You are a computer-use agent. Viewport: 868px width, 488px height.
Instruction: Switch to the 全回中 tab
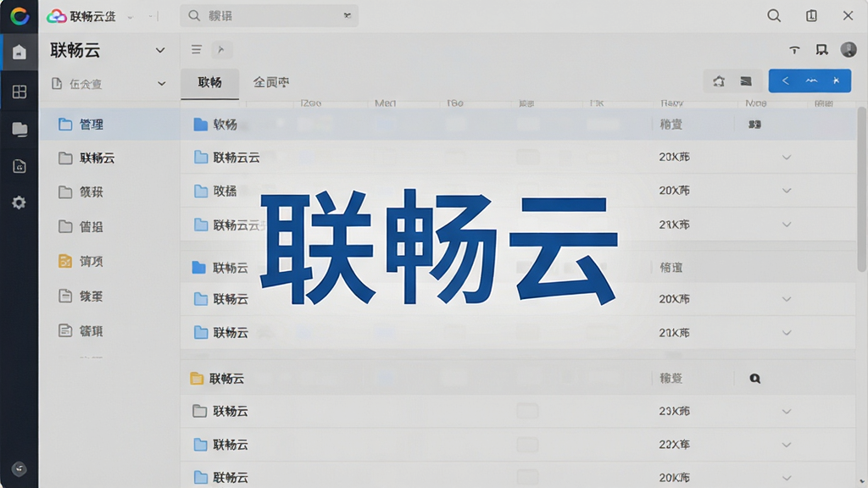pos(270,83)
